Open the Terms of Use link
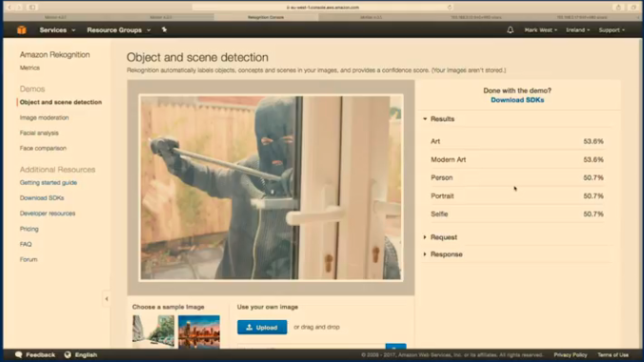Viewport: 644px width, 362px height. (613, 354)
